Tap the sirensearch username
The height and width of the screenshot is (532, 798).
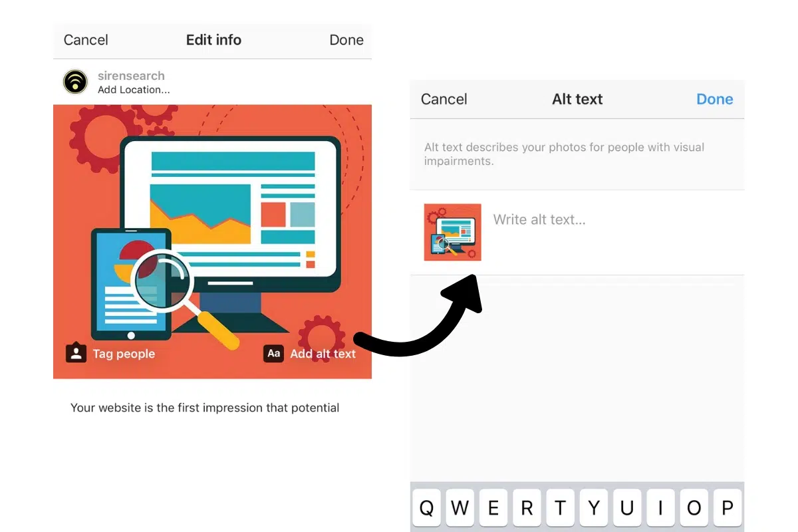tap(131, 76)
